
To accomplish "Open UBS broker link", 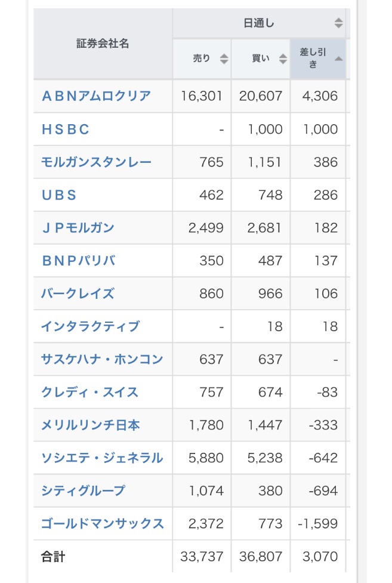I will [59, 195].
